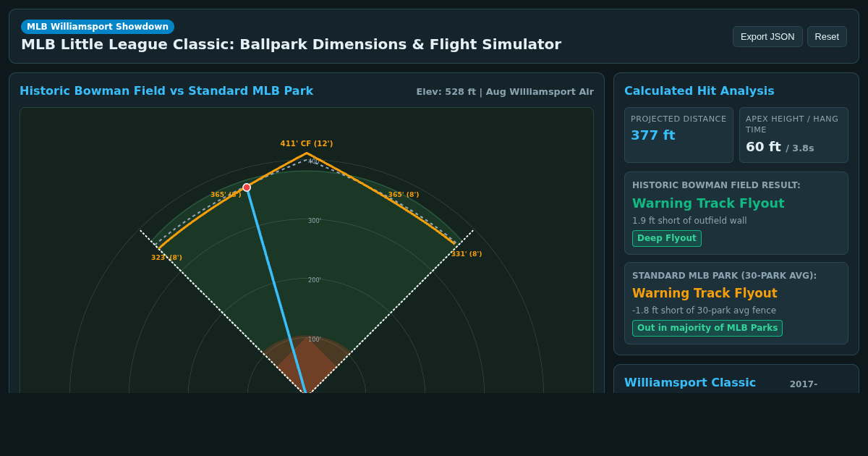This screenshot has height=456, width=868.
Task: Click the 331' (8') right field label
Action: point(467,254)
